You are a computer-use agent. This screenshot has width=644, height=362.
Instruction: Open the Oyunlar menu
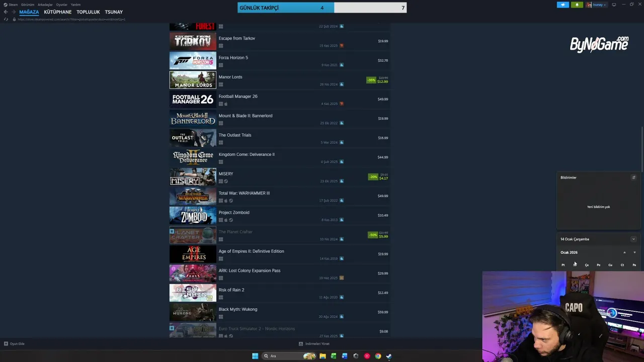point(62,5)
